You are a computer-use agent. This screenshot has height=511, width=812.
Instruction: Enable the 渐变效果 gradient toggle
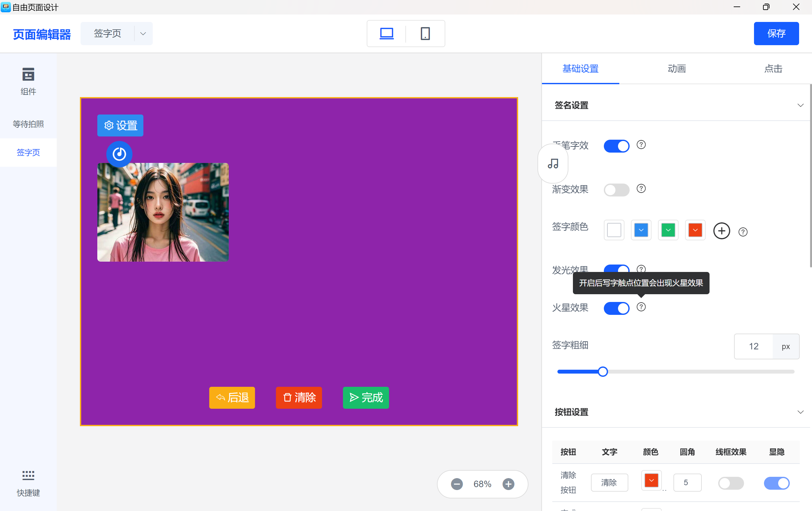click(616, 190)
